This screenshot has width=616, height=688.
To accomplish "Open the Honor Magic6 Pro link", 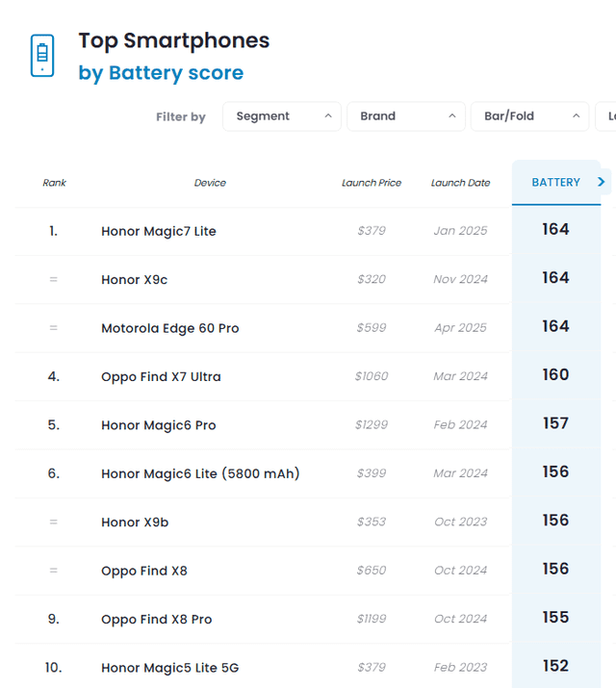I will pos(159,425).
